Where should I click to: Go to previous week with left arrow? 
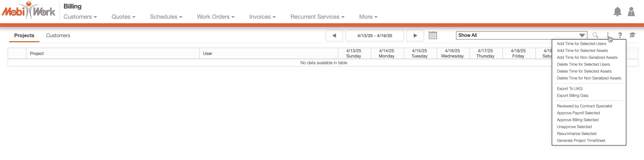coord(334,36)
